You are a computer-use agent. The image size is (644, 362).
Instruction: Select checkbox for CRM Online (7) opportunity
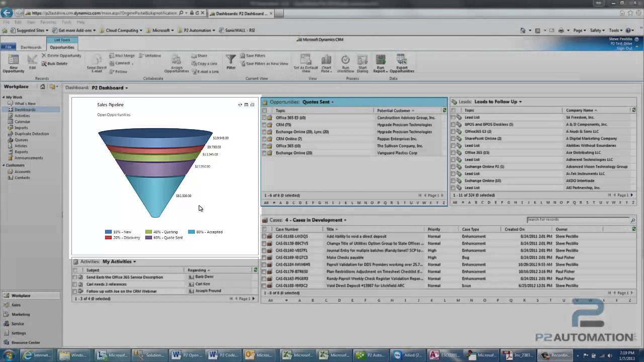point(265,139)
